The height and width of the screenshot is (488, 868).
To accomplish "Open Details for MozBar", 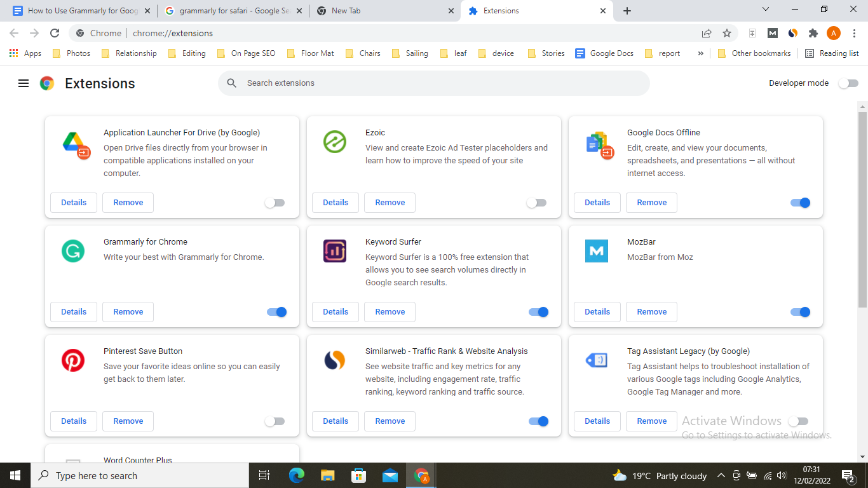I will click(597, 312).
